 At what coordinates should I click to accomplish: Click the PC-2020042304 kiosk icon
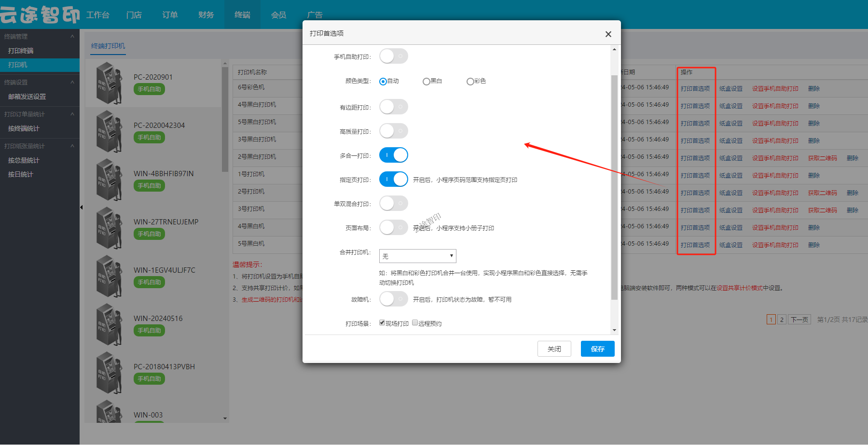click(x=109, y=132)
